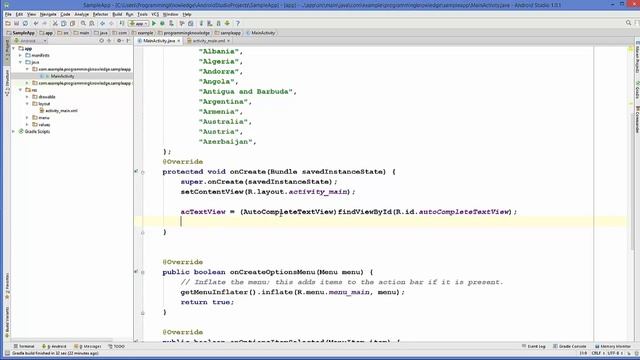Collapse the java folder node
Viewport: 640px width, 360px height.
point(20,62)
